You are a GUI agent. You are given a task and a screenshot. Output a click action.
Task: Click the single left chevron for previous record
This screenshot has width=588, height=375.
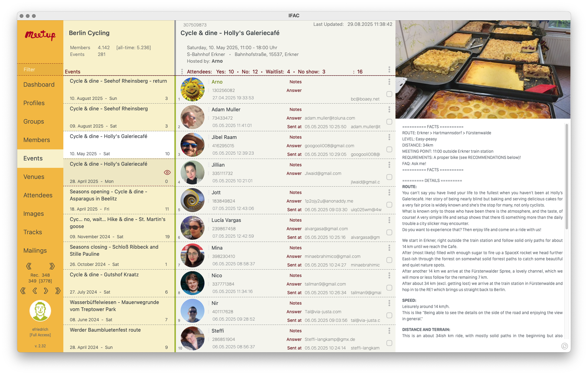pos(34,291)
